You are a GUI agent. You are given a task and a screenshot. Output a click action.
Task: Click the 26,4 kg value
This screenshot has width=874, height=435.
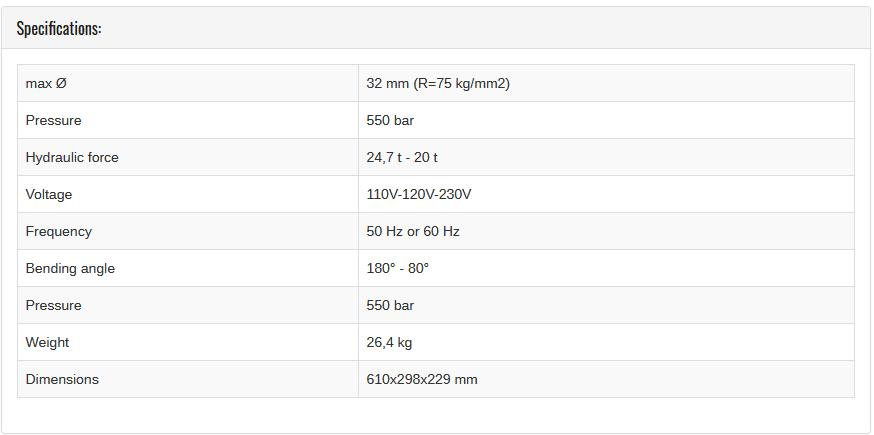point(389,342)
